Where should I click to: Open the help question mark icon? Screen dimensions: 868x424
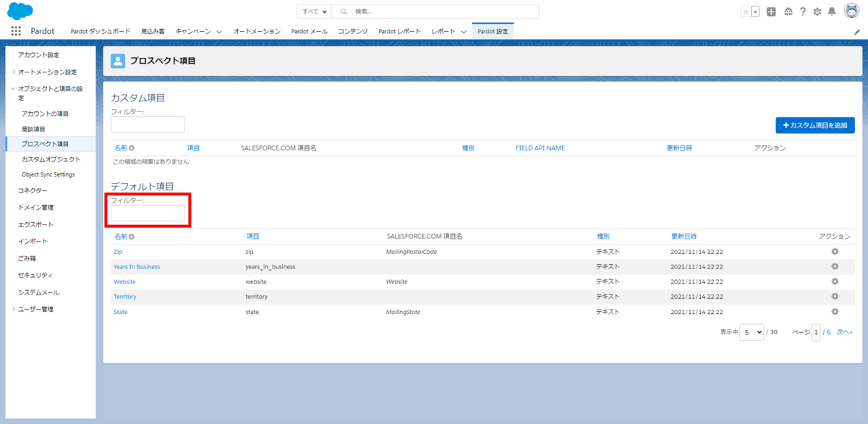[802, 12]
